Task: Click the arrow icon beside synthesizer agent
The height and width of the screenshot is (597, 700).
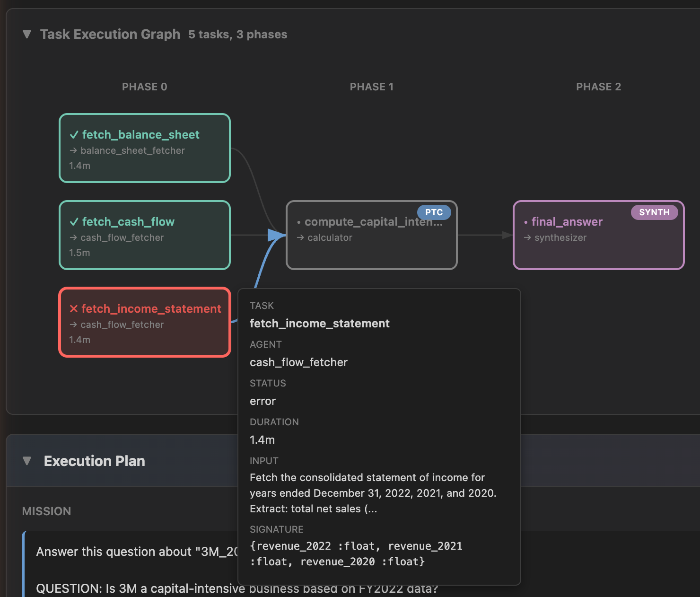Action: tap(527, 237)
